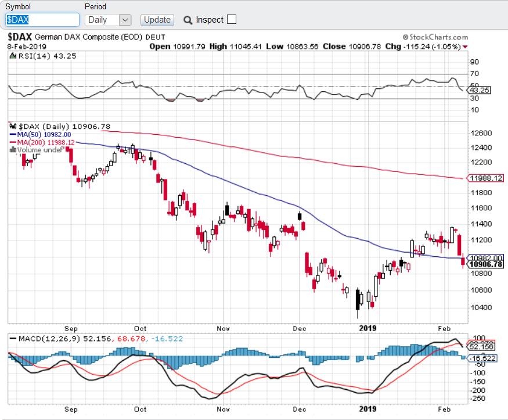Click the blue MA(50) legend swatch
This screenshot has height=420, width=508.
pos(13,134)
